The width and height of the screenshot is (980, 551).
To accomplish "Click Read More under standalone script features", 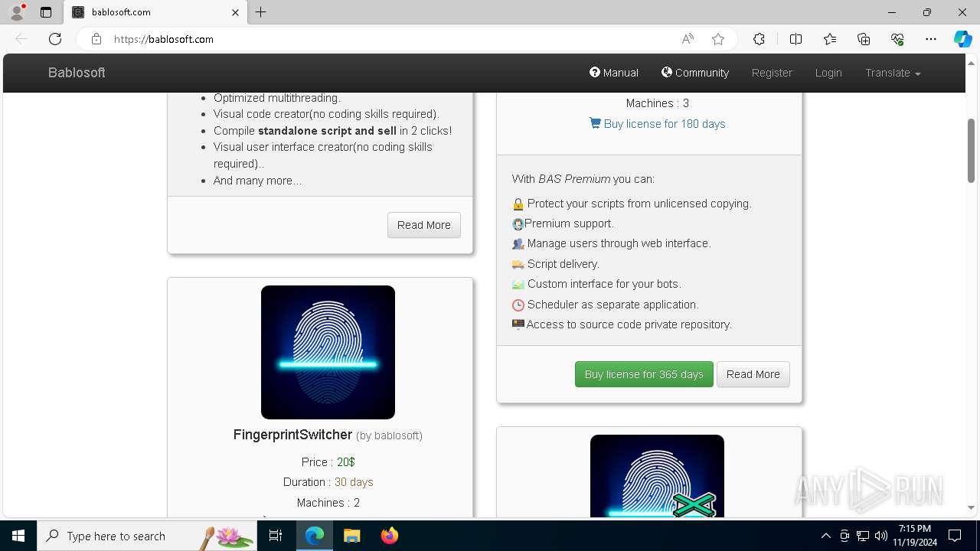I will (x=424, y=225).
